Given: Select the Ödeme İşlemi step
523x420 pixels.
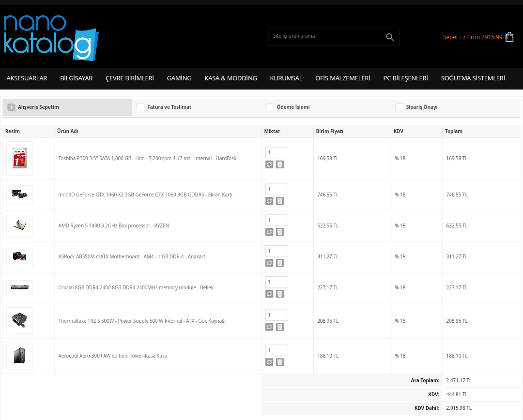Looking at the screenshot, I should [326, 107].
